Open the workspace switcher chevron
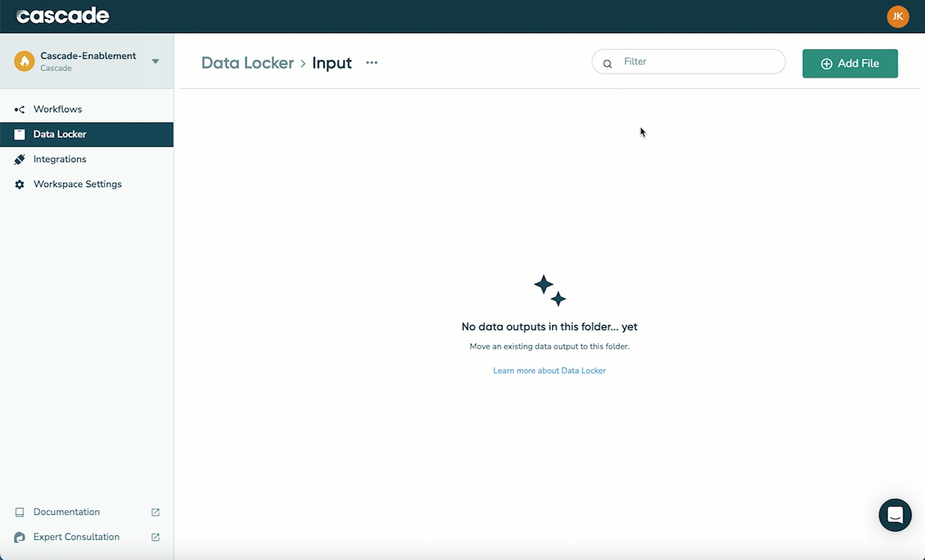 155,60
